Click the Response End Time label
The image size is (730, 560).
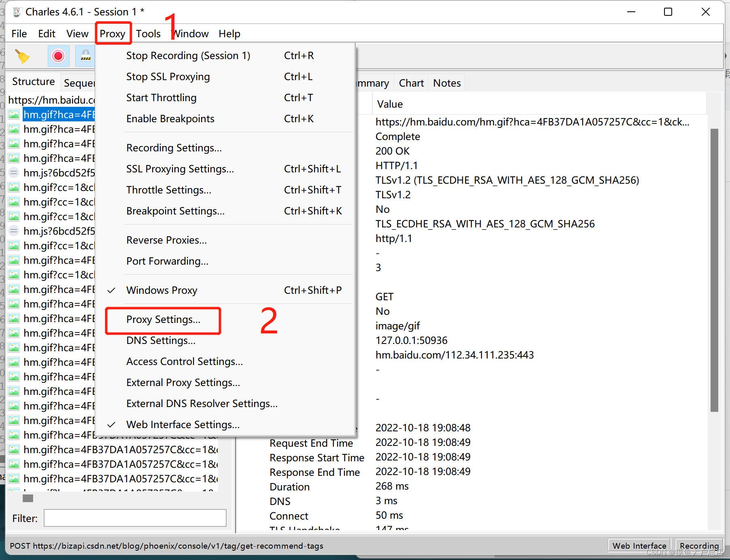coord(315,472)
